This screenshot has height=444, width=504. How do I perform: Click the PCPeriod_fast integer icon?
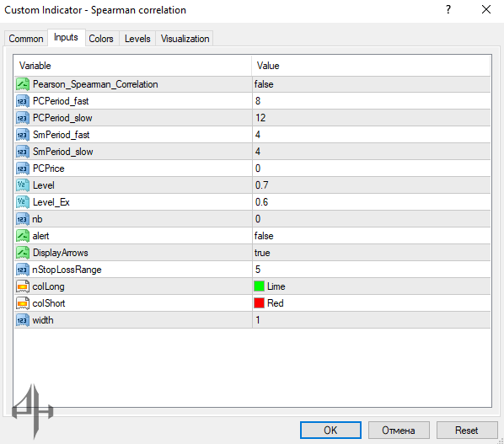(23, 101)
